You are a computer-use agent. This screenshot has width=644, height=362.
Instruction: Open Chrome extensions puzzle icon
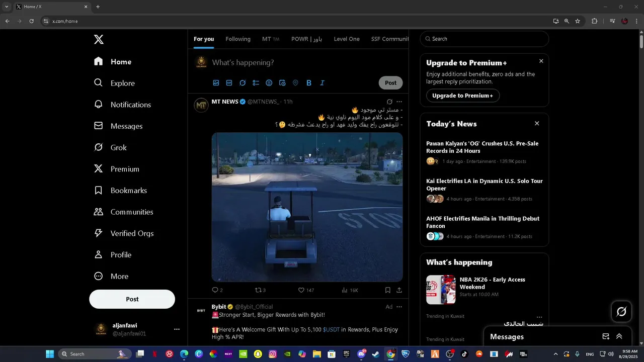(x=594, y=21)
